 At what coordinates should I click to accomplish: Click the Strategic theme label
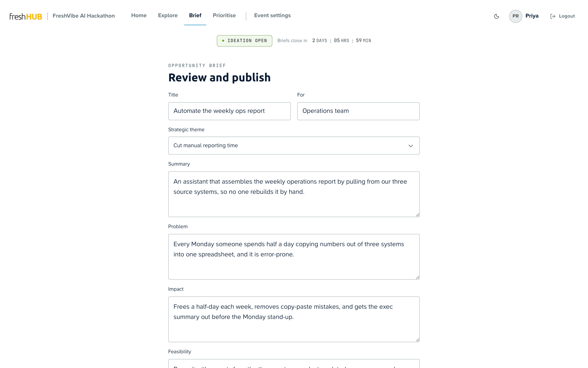186,129
